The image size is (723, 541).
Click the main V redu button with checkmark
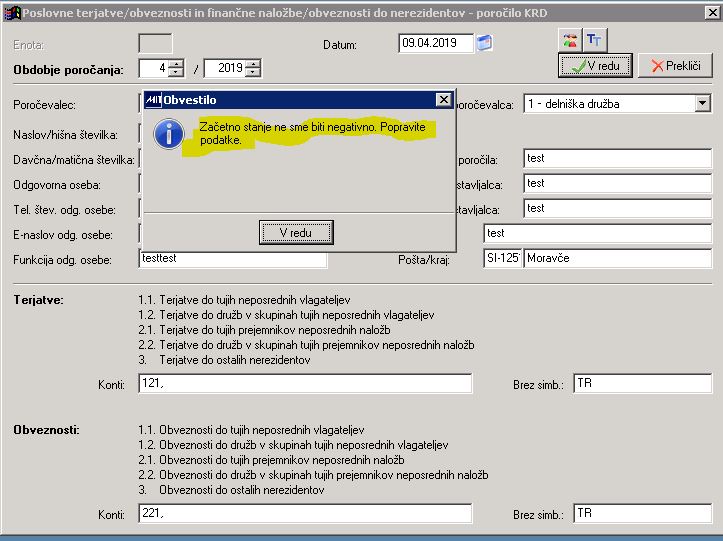coord(595,65)
